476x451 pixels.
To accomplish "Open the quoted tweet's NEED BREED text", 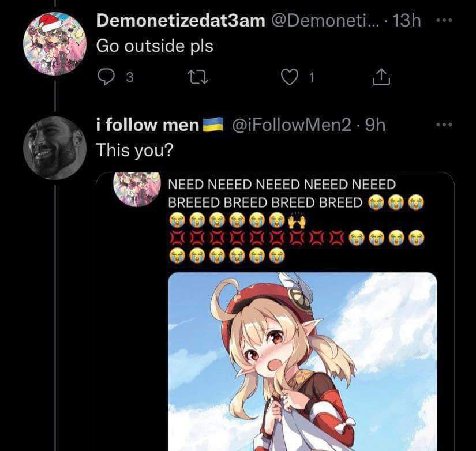I will click(282, 193).
